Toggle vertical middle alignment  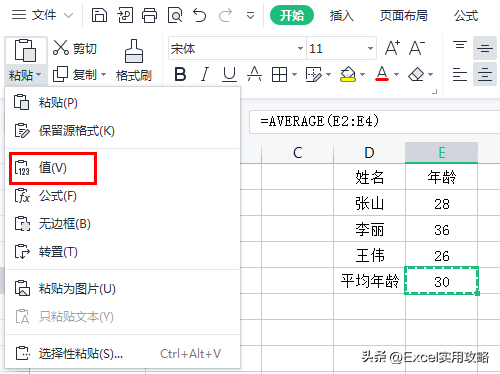pos(484,49)
